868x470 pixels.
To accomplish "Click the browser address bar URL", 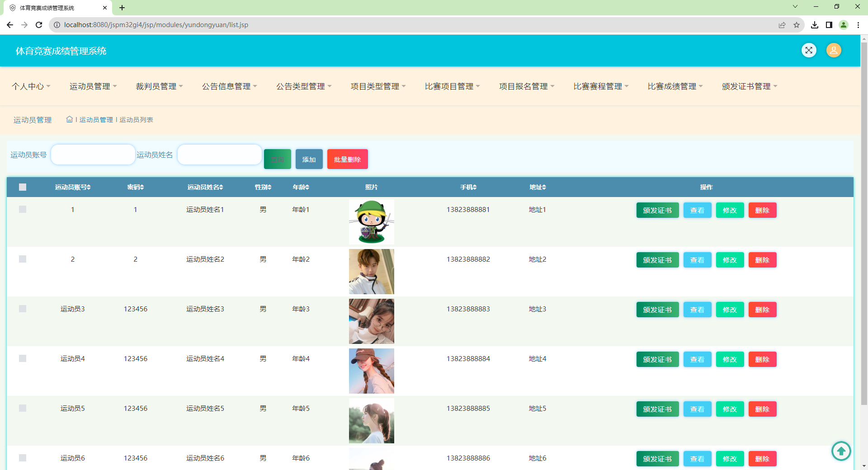I will pos(156,25).
